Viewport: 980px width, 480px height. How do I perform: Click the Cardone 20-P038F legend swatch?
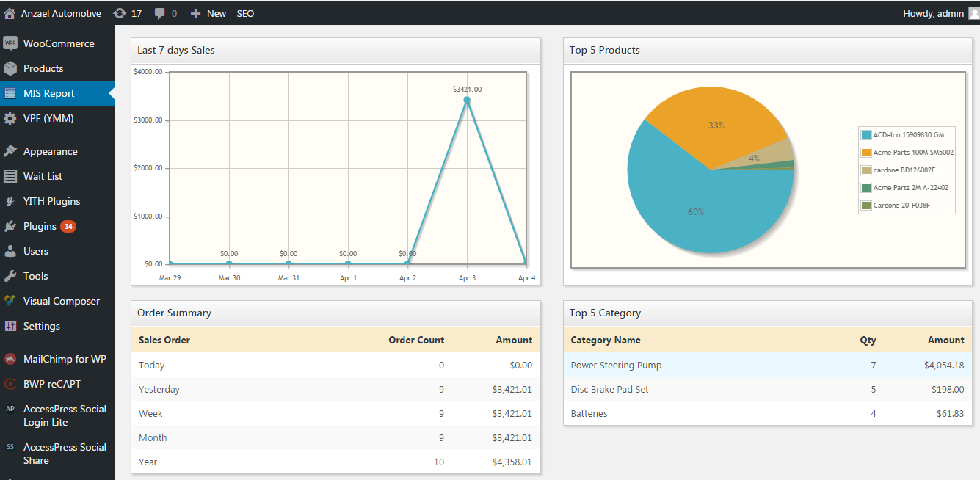866,206
